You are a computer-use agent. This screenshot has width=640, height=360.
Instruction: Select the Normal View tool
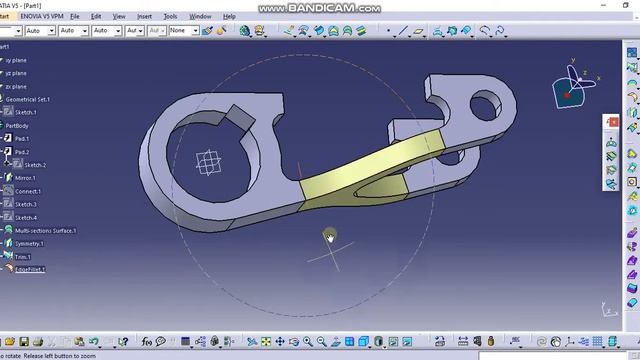[336, 342]
